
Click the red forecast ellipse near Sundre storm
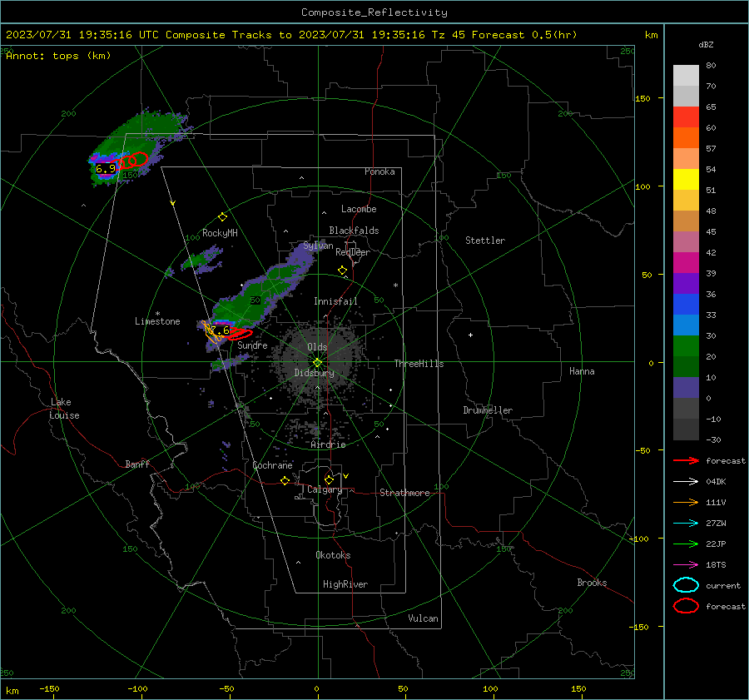(x=239, y=334)
